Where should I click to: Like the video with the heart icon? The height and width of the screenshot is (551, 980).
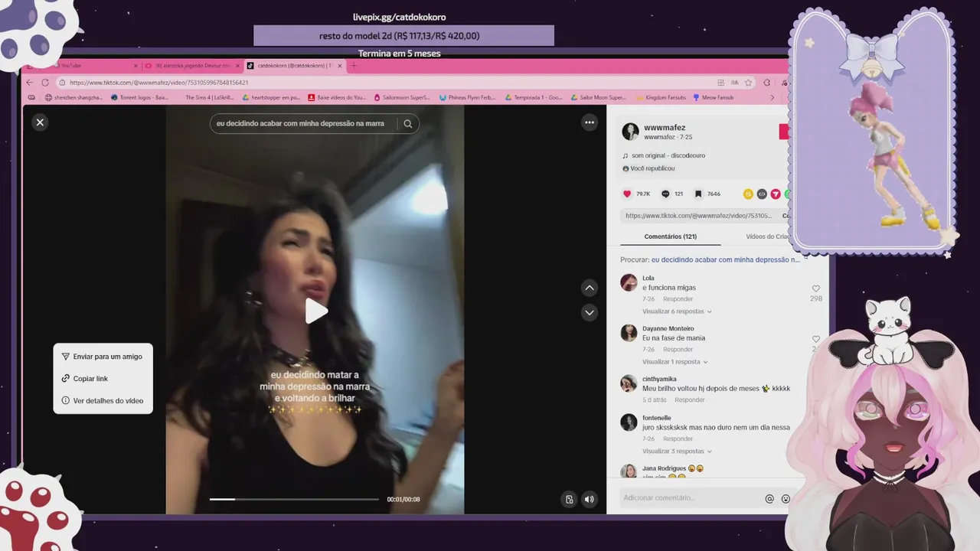click(627, 194)
